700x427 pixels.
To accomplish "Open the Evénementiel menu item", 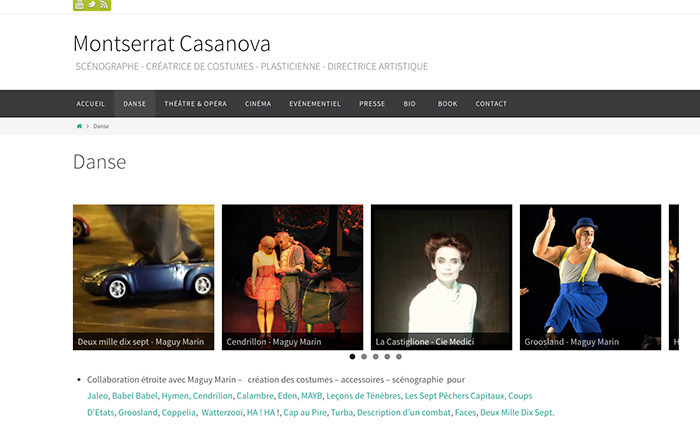I will click(x=315, y=104).
